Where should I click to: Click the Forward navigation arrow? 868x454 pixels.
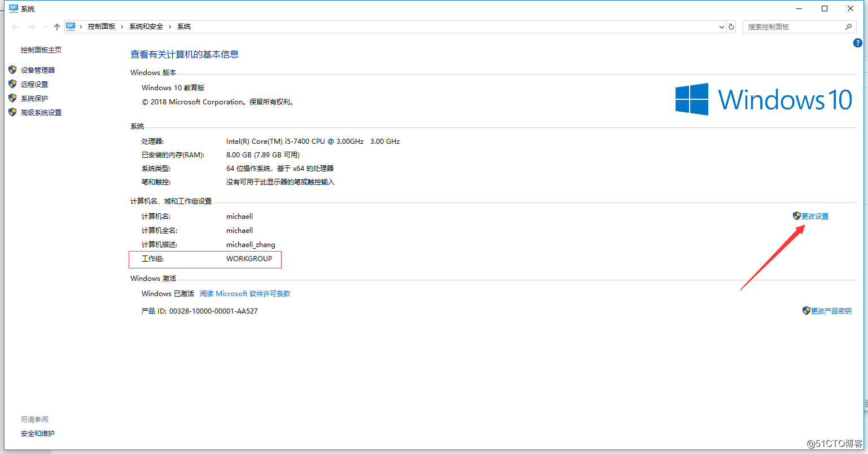coord(32,27)
